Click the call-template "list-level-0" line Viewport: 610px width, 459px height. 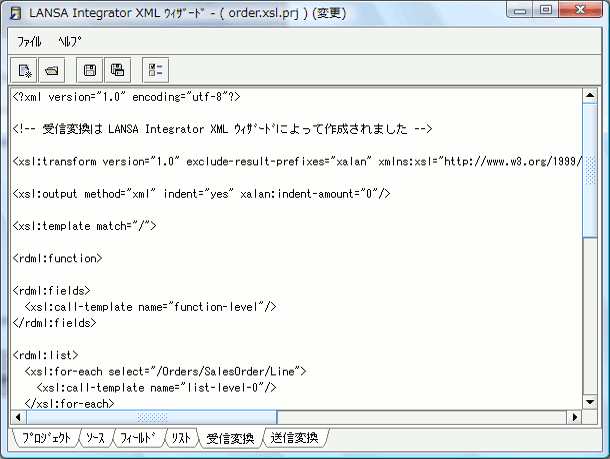[x=156, y=387]
